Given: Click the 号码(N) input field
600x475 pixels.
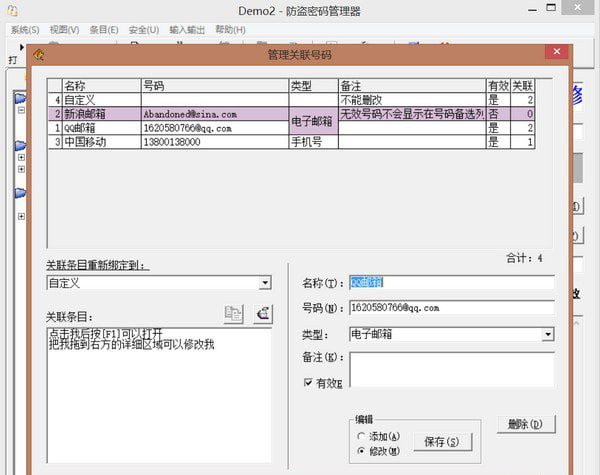Looking at the screenshot, I should (452, 308).
